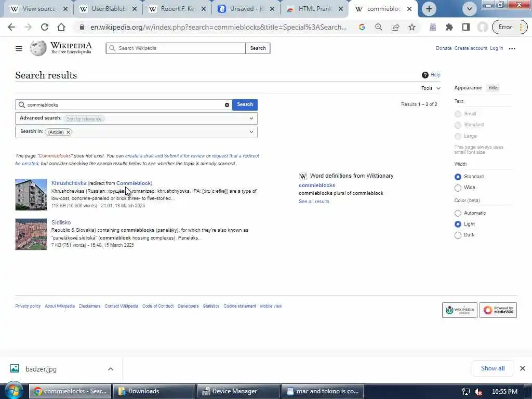Screen dimensions: 532x399
Task: Click the Powered by MediaWiki badge
Action: point(498,310)
